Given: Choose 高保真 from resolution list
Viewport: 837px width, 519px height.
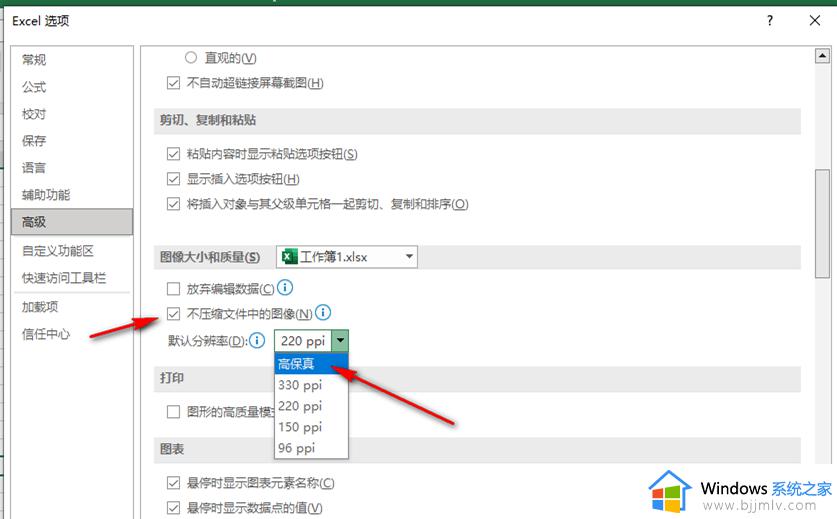Looking at the screenshot, I should click(x=311, y=364).
